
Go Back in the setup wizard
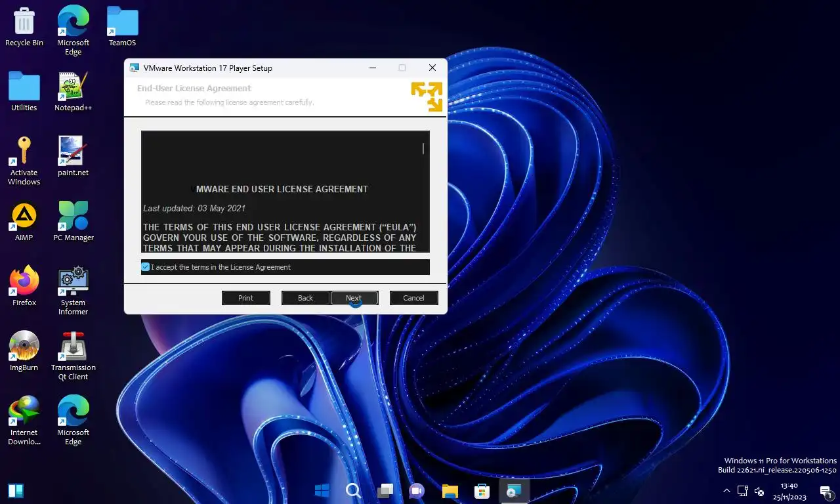coord(306,298)
